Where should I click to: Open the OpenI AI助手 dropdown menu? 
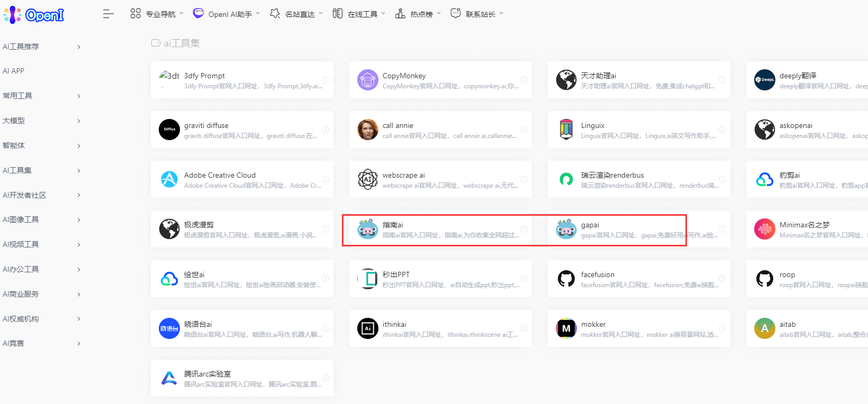(x=227, y=14)
